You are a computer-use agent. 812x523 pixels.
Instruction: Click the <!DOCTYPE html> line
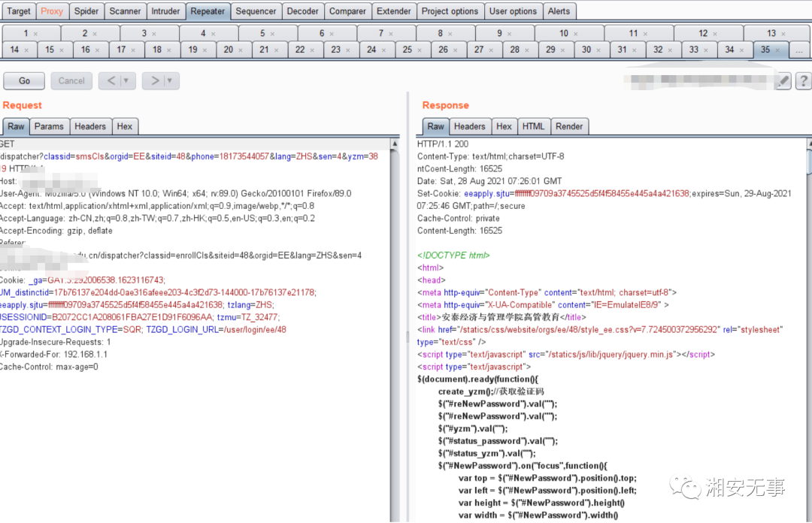(x=453, y=255)
